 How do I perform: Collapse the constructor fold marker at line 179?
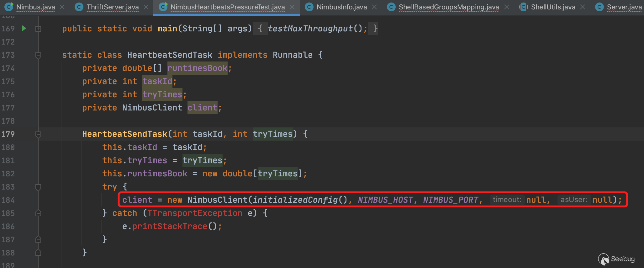pos(38,134)
